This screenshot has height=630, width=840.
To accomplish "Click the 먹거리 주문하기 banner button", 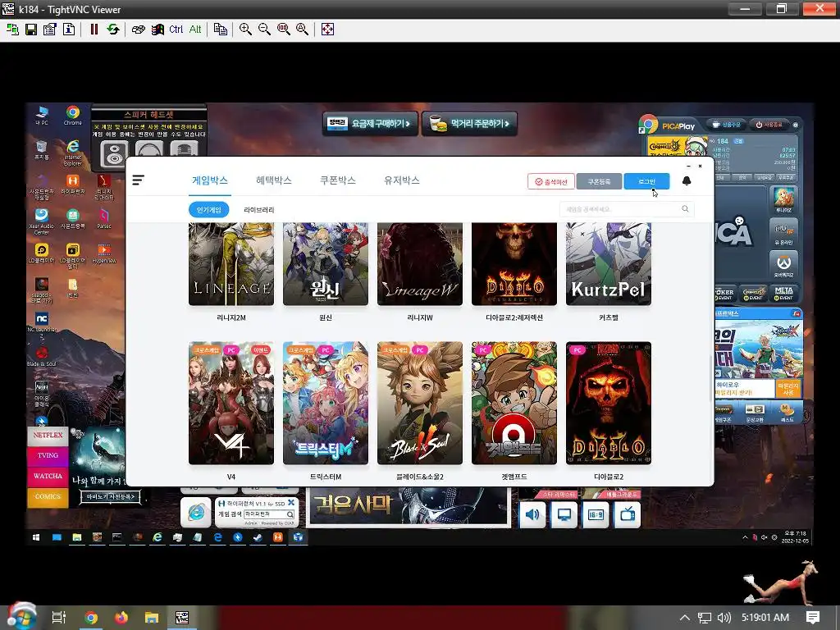I will click(x=469, y=124).
